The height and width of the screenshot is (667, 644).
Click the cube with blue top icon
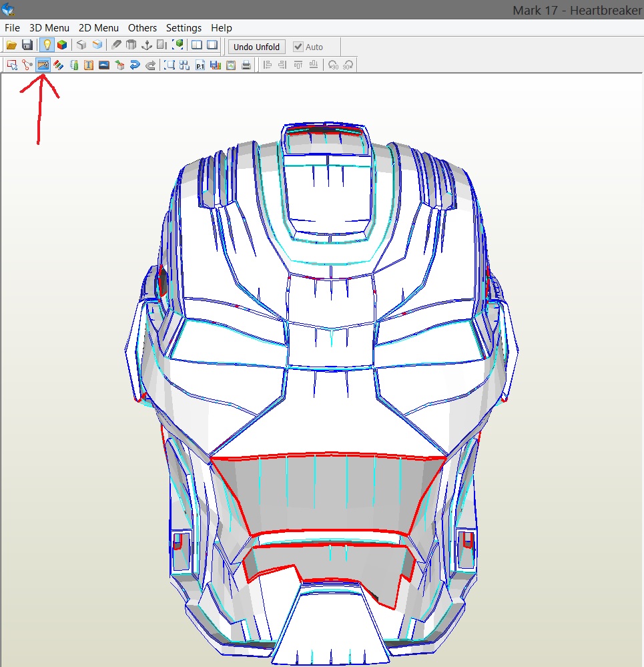tap(97, 45)
